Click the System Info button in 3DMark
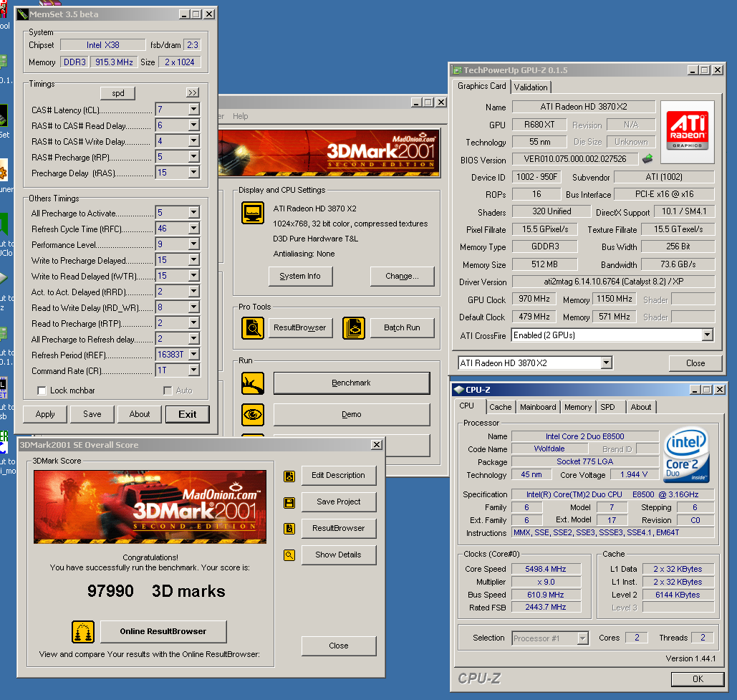The image size is (737, 700). (300, 277)
